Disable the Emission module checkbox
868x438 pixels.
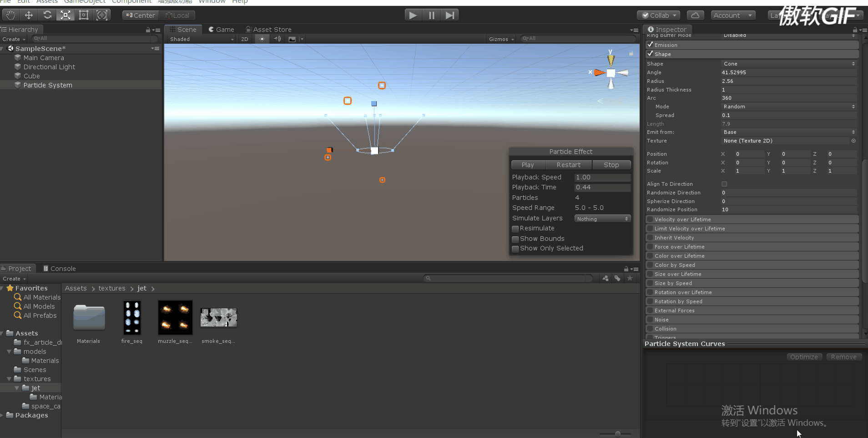651,45
